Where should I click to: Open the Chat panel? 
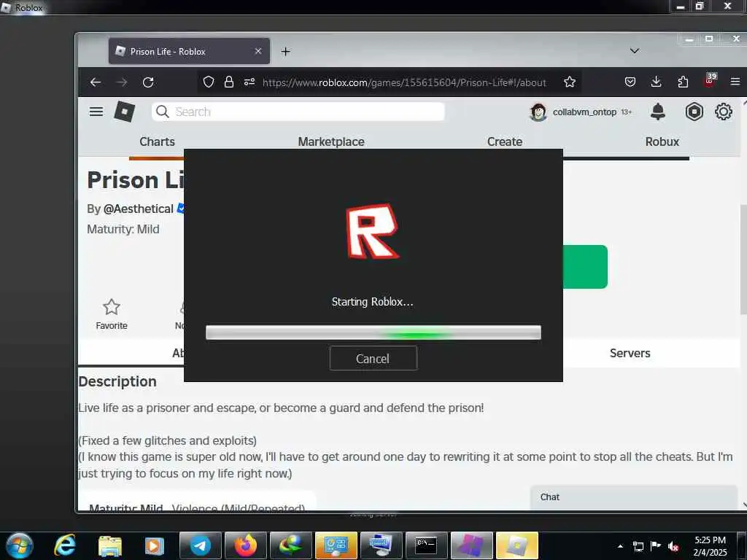[634, 497]
